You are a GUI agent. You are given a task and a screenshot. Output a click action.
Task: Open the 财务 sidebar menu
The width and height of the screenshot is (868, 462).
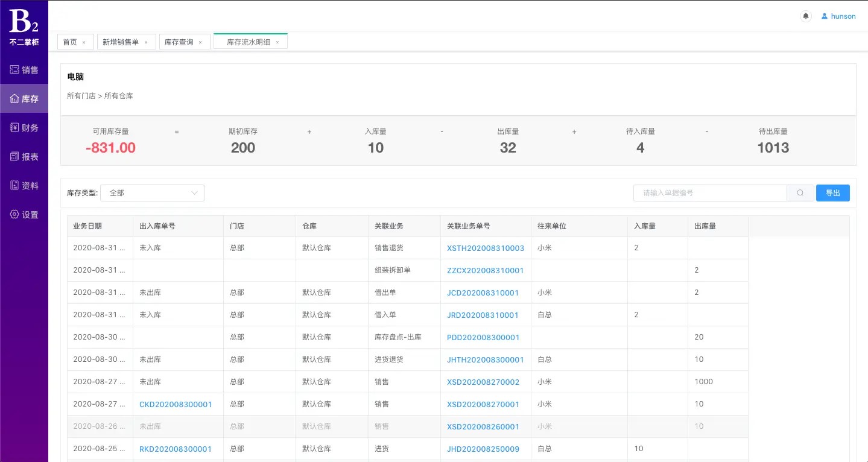(24, 128)
